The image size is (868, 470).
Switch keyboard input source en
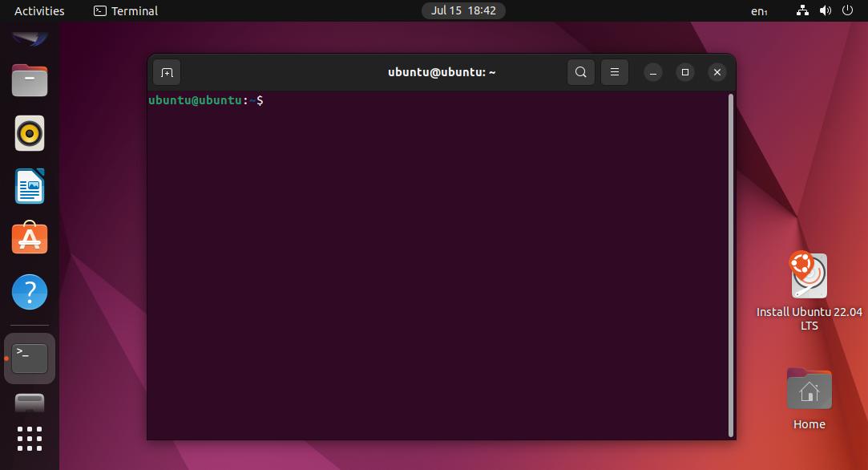click(759, 11)
